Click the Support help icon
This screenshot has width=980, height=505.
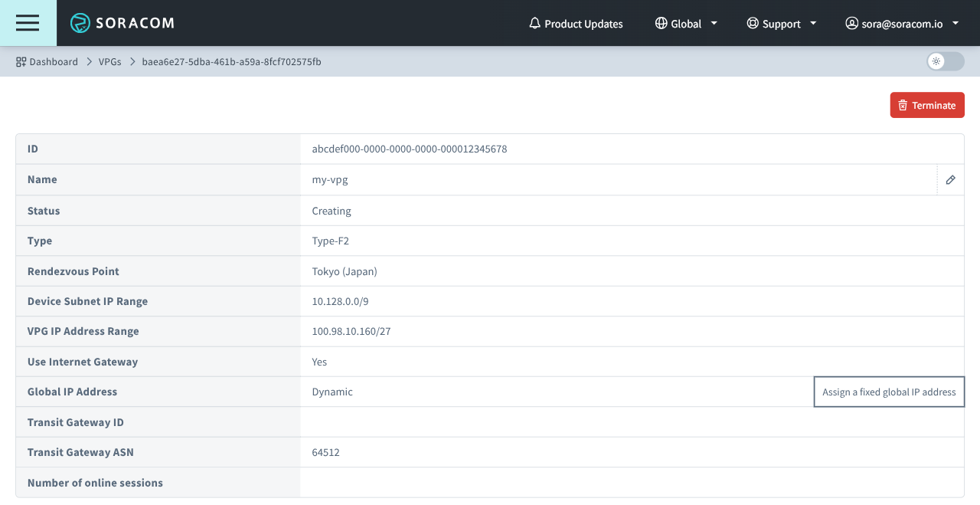coord(752,23)
